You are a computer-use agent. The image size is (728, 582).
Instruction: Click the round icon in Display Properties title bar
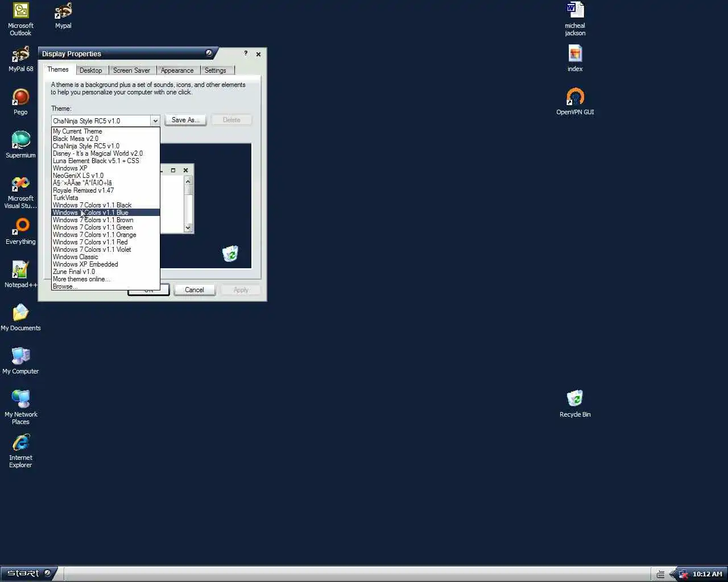(209, 53)
